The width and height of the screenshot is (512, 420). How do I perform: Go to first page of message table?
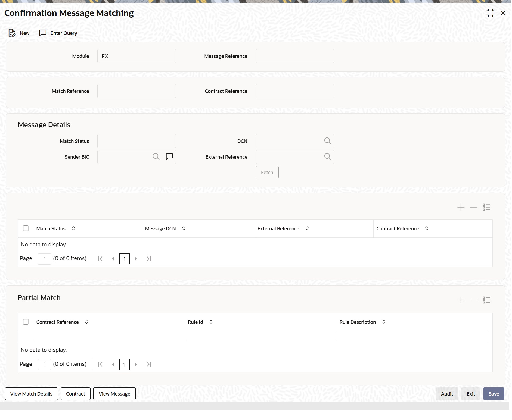pyautogui.click(x=100, y=259)
